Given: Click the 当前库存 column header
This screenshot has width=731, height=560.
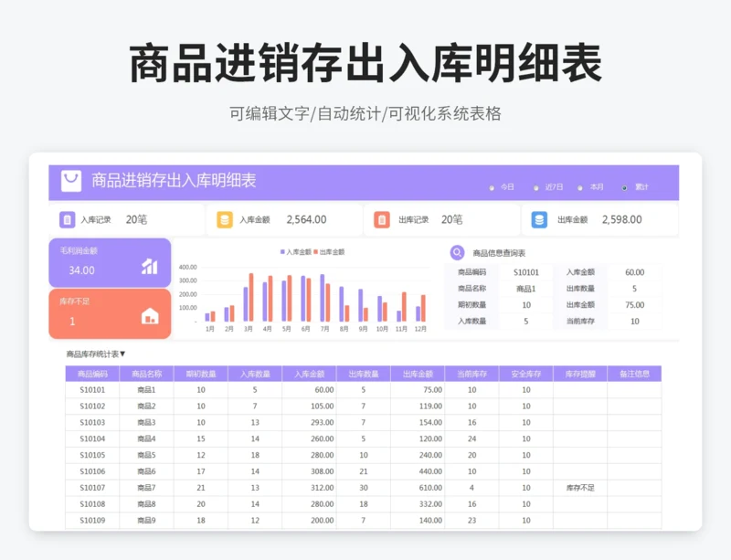Looking at the screenshot, I should [x=471, y=374].
